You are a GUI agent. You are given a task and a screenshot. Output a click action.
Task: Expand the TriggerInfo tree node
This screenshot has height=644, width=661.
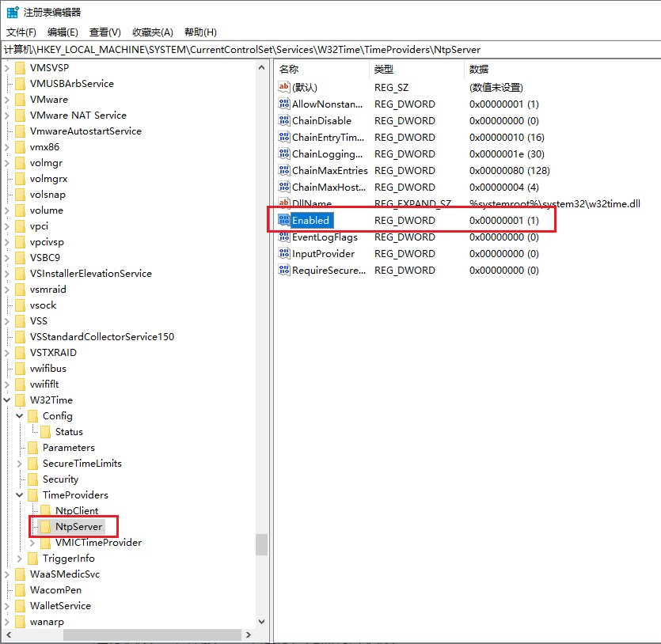(x=19, y=559)
